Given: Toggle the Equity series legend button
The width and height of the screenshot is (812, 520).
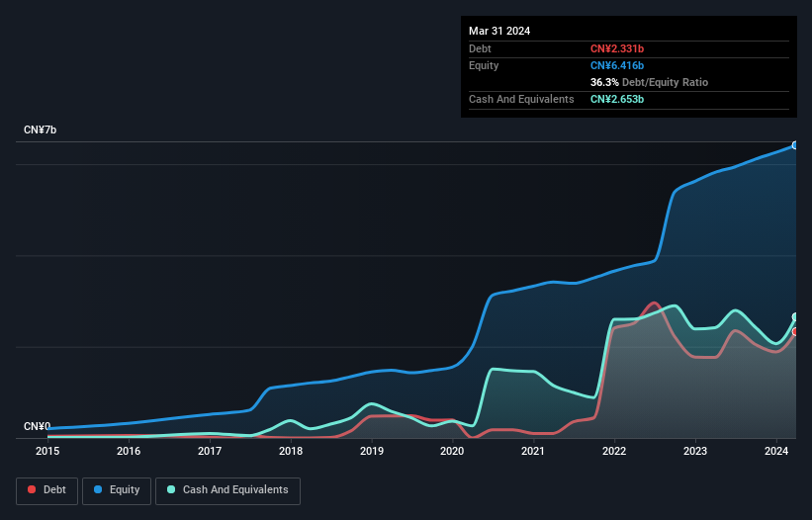Looking at the screenshot, I should [117, 490].
